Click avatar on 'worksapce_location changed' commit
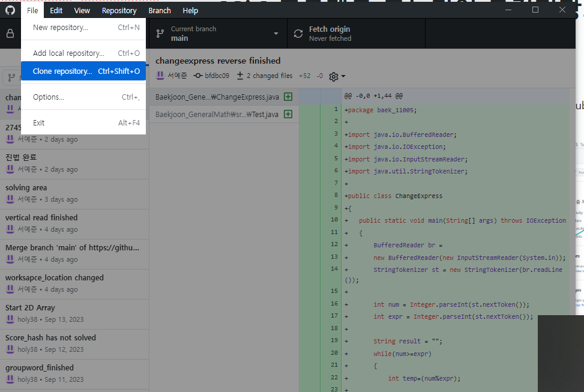 tap(10, 289)
